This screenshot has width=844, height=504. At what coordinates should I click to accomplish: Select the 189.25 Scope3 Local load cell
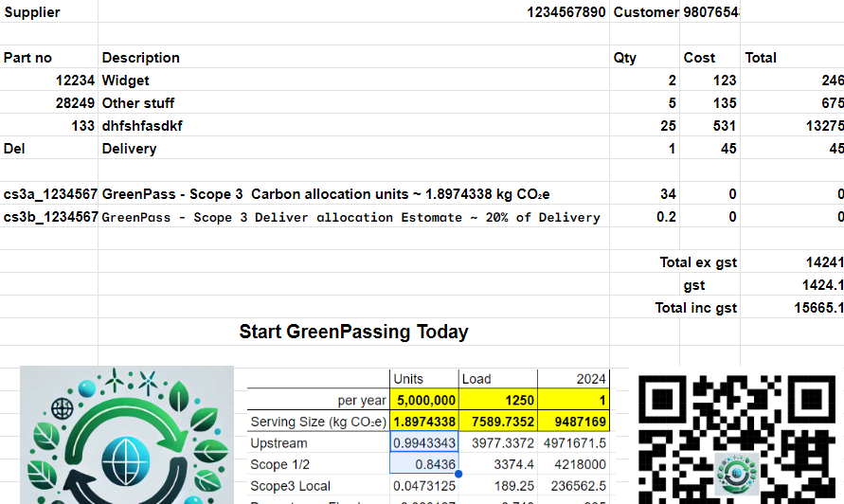(x=498, y=486)
